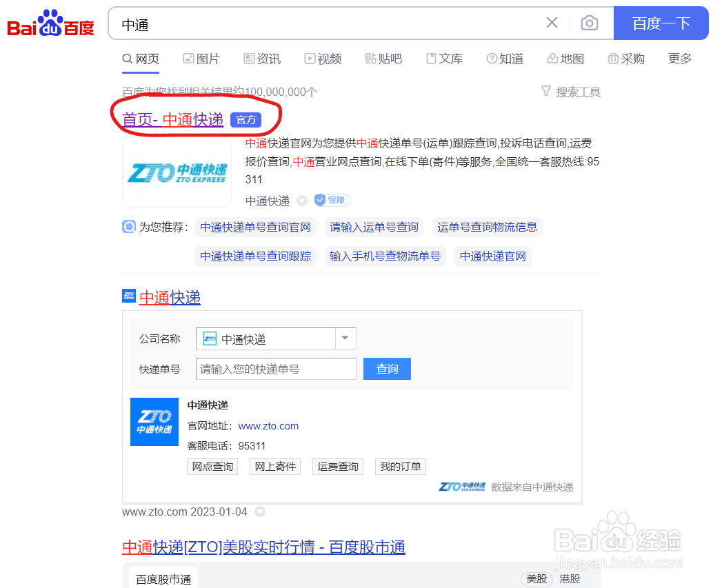Click the customer service number 95311 text
Image resolution: width=722 pixels, height=588 pixels.
click(252, 446)
